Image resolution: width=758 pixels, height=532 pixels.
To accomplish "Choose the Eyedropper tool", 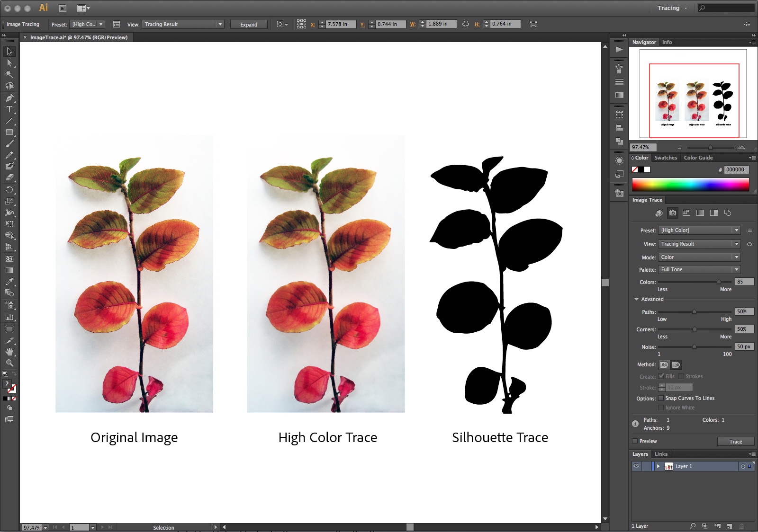I will coord(9,282).
